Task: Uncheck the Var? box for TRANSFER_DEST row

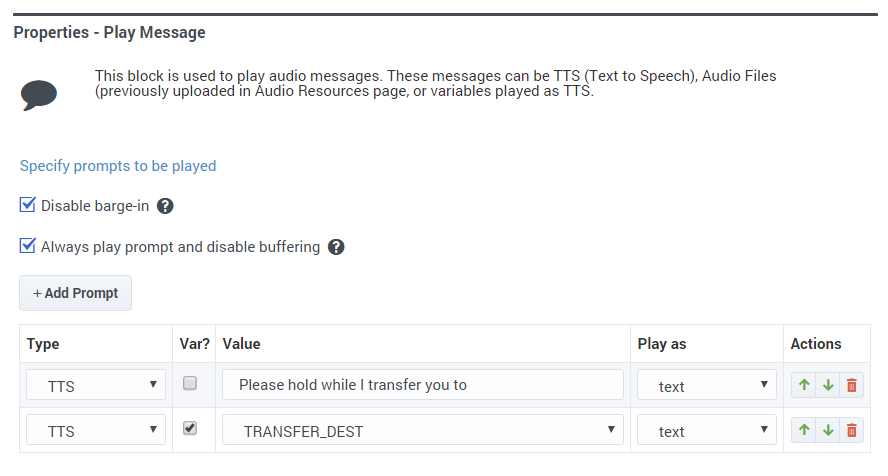Action: point(190,428)
